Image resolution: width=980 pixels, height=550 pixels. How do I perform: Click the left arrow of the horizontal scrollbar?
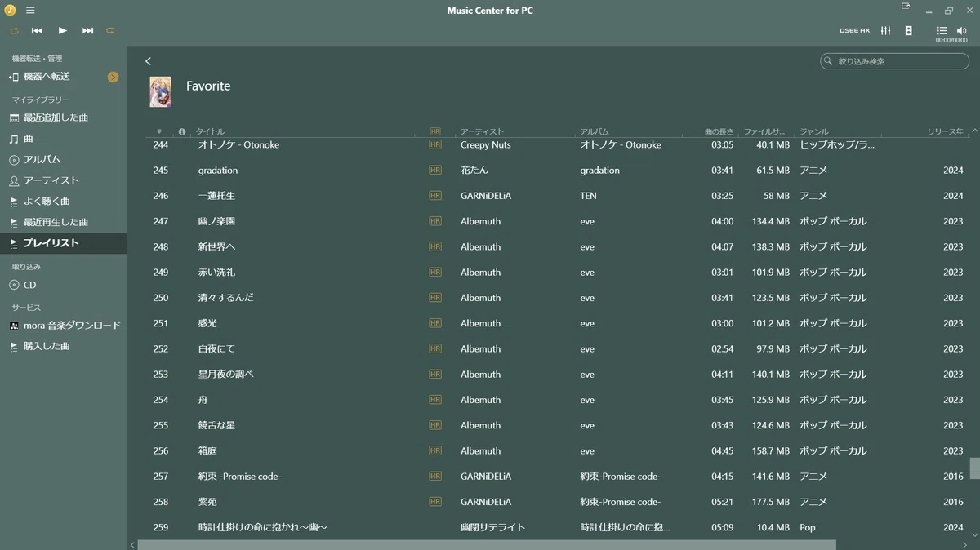(x=133, y=544)
